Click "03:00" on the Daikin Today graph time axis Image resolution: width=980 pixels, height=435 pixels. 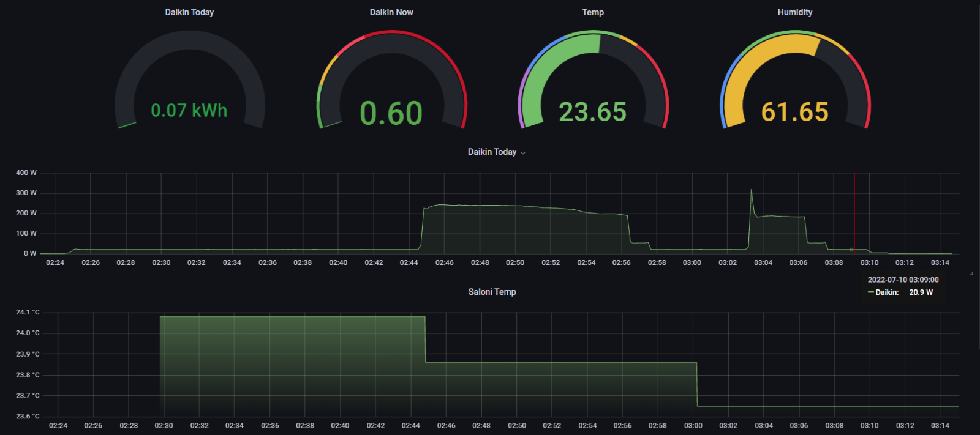click(x=692, y=263)
